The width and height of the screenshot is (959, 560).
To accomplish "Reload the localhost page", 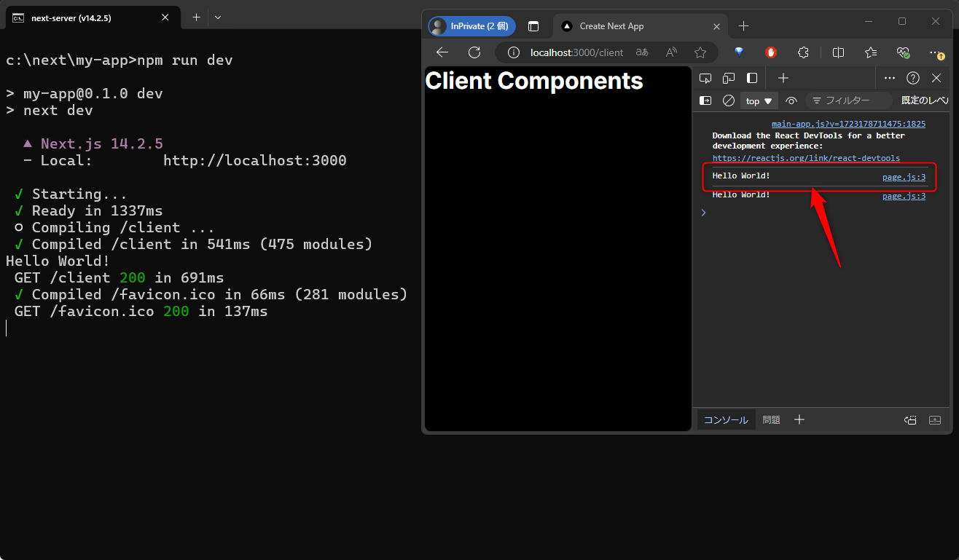I will (x=474, y=52).
